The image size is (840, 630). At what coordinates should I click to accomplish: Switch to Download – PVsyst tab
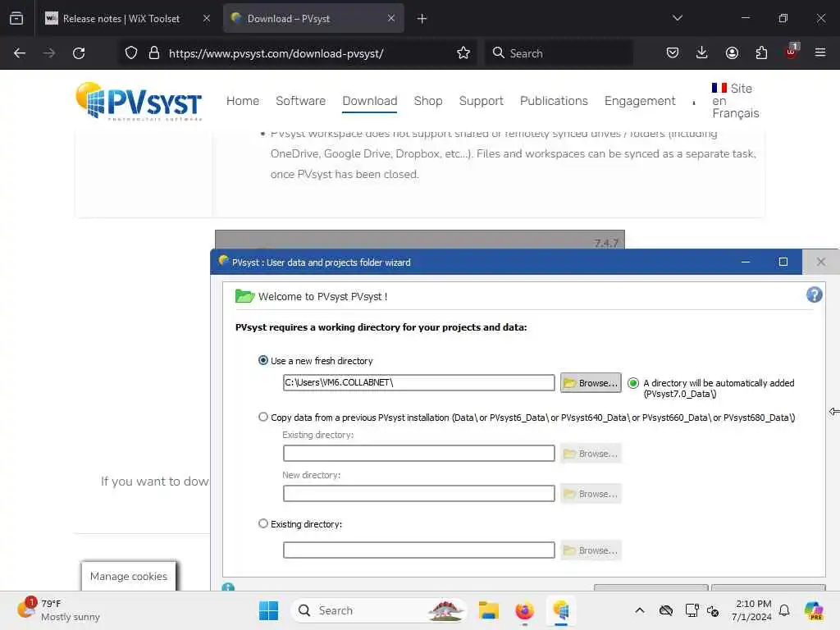tap(313, 18)
